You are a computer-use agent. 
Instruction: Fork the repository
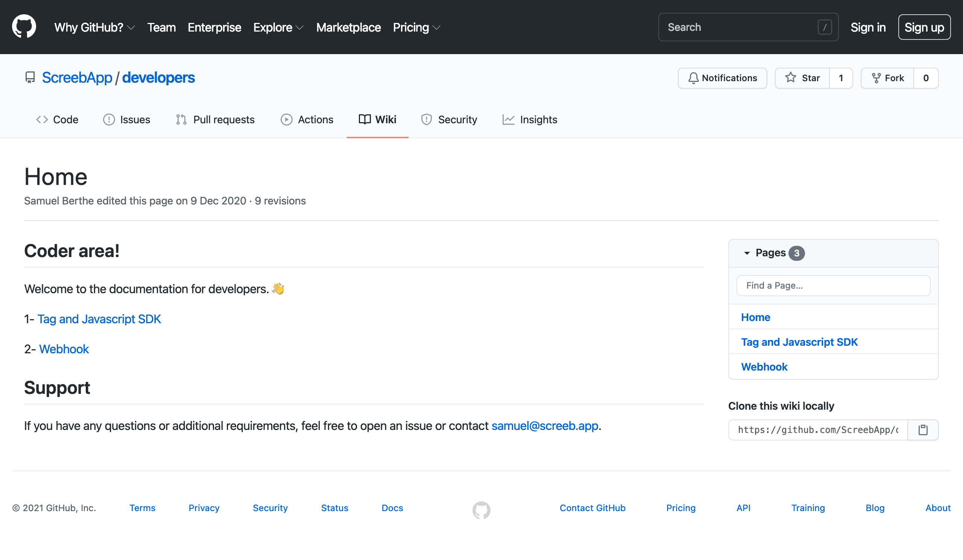[887, 78]
